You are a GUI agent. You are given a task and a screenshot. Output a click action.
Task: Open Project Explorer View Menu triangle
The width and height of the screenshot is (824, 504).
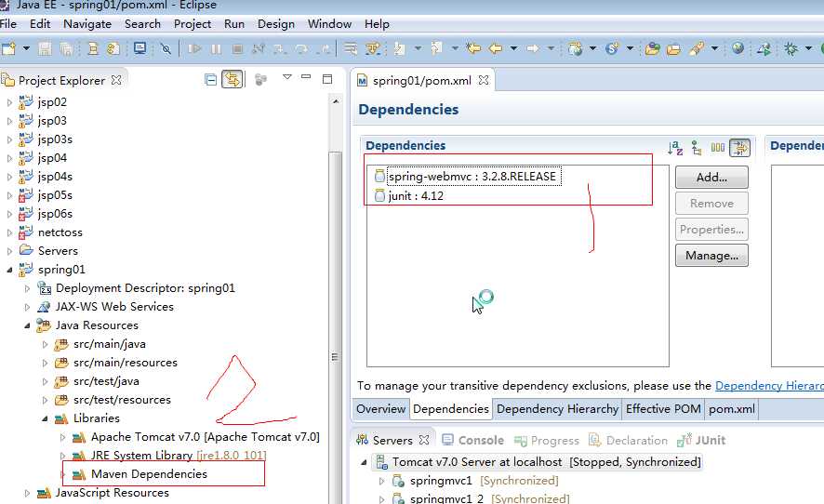click(x=287, y=77)
